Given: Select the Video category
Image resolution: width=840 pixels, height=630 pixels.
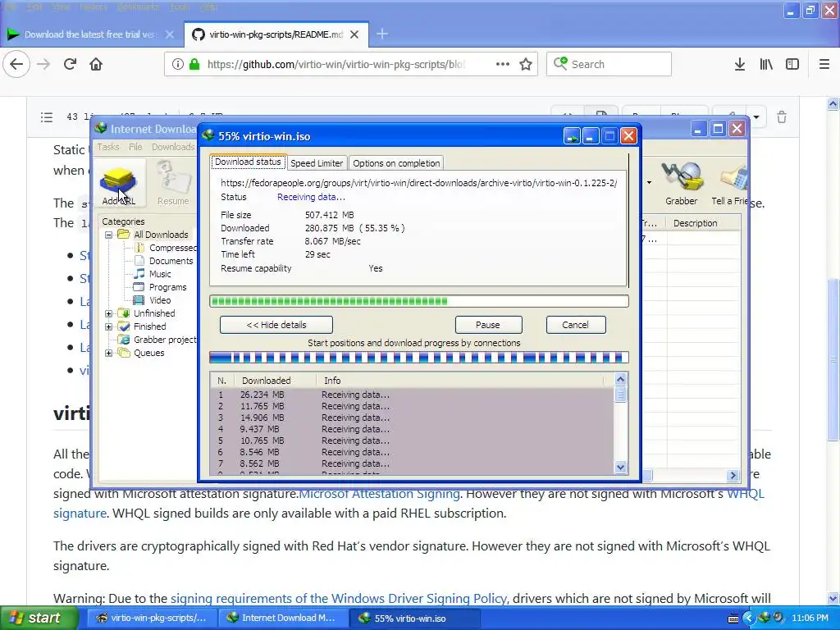Looking at the screenshot, I should [x=160, y=300].
